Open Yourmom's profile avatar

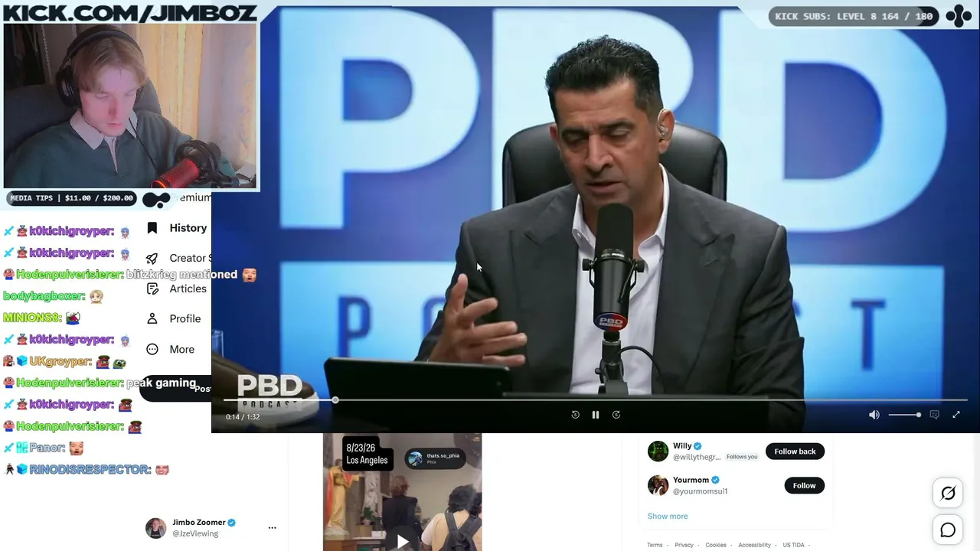pyautogui.click(x=658, y=485)
